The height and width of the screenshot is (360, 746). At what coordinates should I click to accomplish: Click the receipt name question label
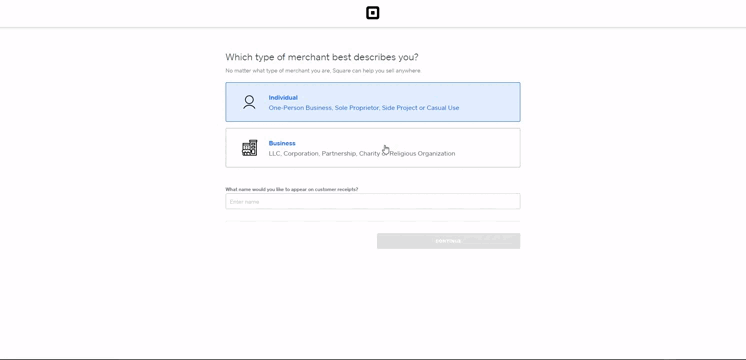[292, 189]
